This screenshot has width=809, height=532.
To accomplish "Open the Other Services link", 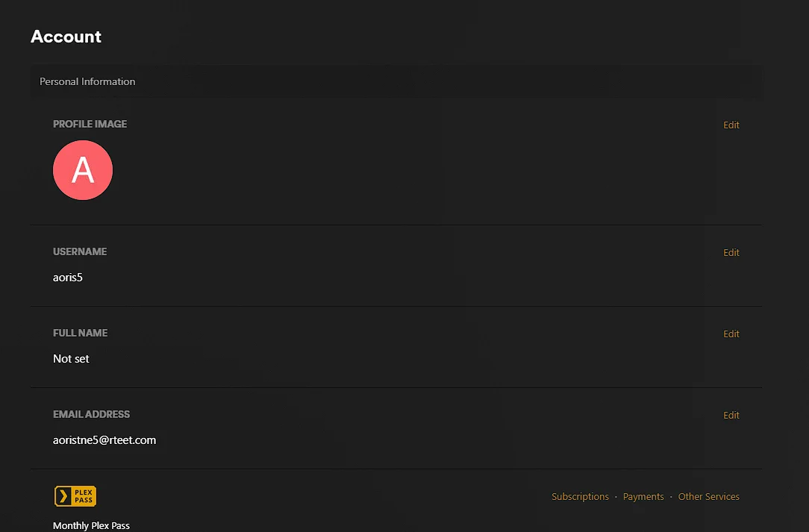I will tap(708, 496).
